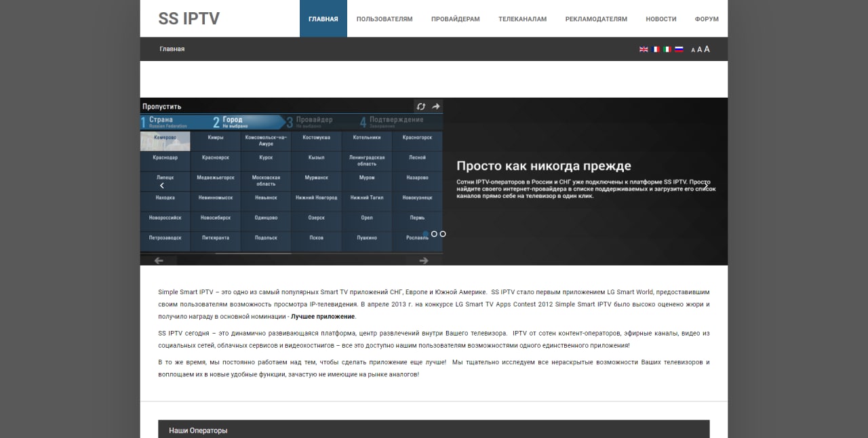The image size is (868, 438).
Task: Advance to the next carousel slide
Action: 706,186
